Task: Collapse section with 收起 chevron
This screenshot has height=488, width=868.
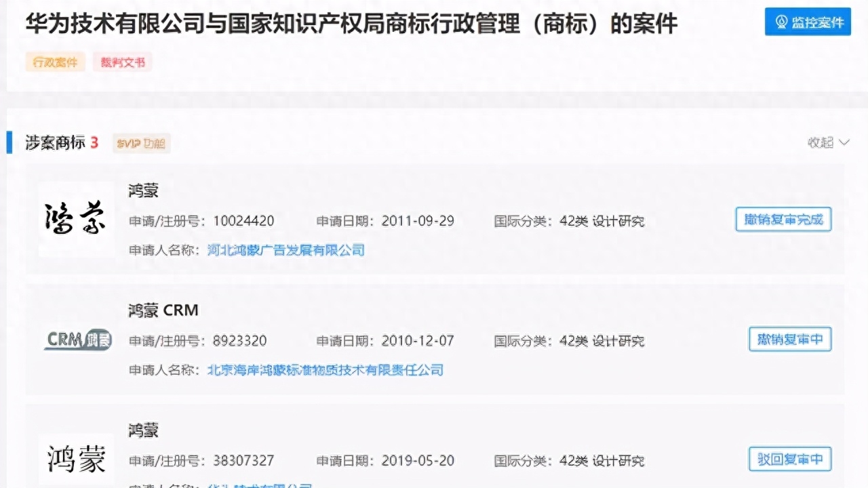Action: [828, 142]
